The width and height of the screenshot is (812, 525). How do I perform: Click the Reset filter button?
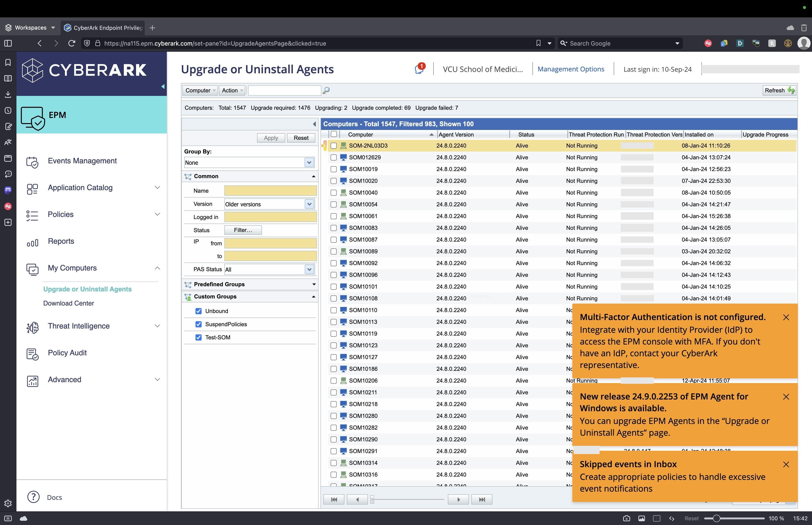coord(301,138)
